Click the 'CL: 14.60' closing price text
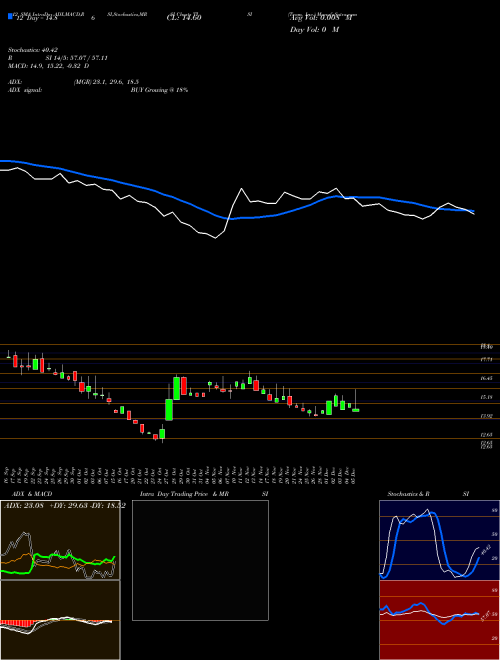The height and width of the screenshot is (660, 500). (x=184, y=18)
